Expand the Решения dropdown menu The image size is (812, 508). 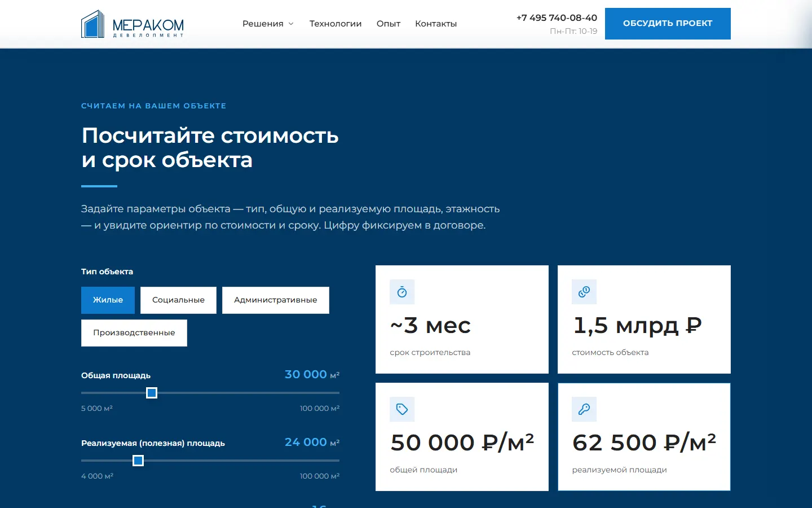pos(268,24)
